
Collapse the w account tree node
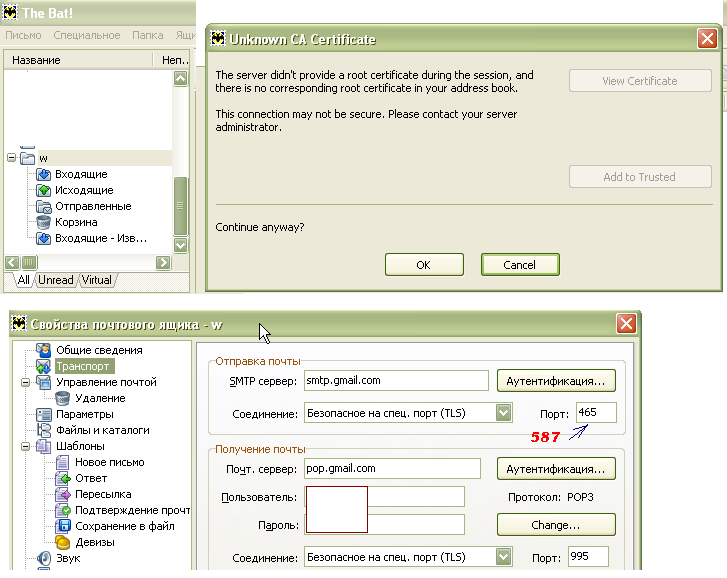click(x=12, y=158)
